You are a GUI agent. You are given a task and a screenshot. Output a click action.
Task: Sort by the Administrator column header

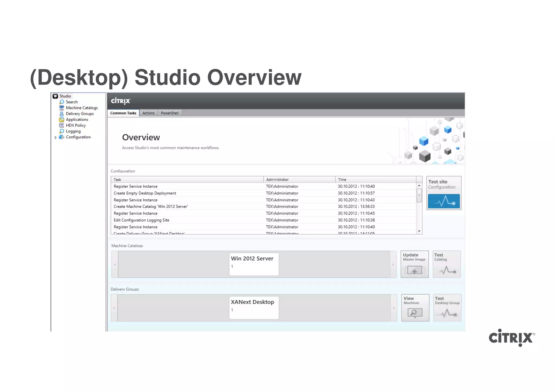pos(299,180)
